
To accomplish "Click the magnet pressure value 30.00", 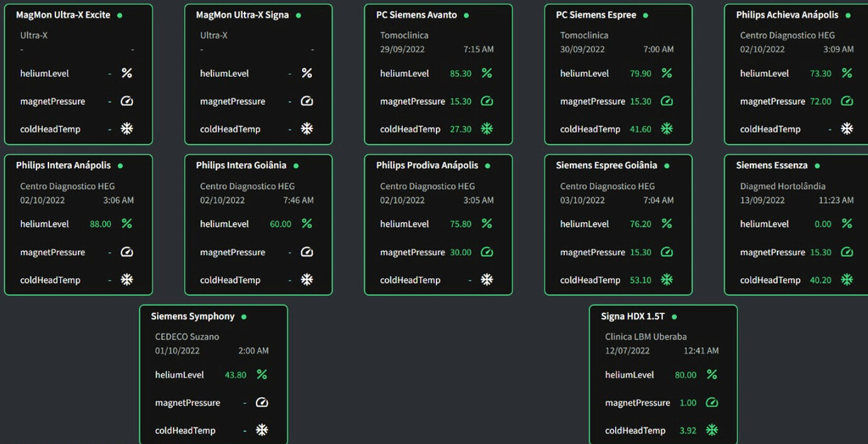I will point(461,252).
